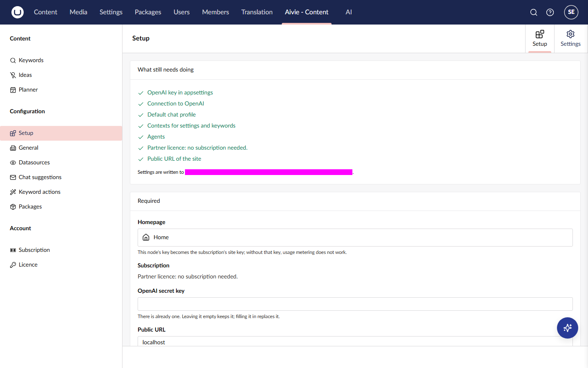This screenshot has height=368, width=588.
Task: Select Setup in the Configuration sidebar
Action: [61, 133]
